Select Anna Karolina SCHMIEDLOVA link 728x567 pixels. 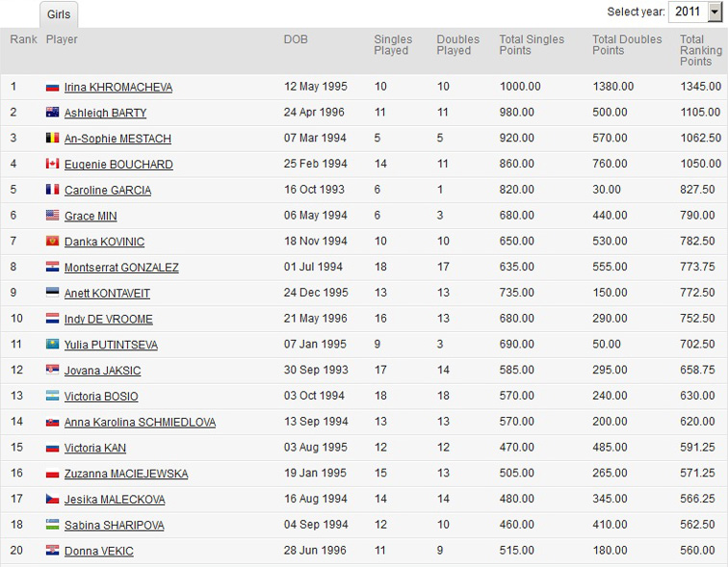[140, 423]
